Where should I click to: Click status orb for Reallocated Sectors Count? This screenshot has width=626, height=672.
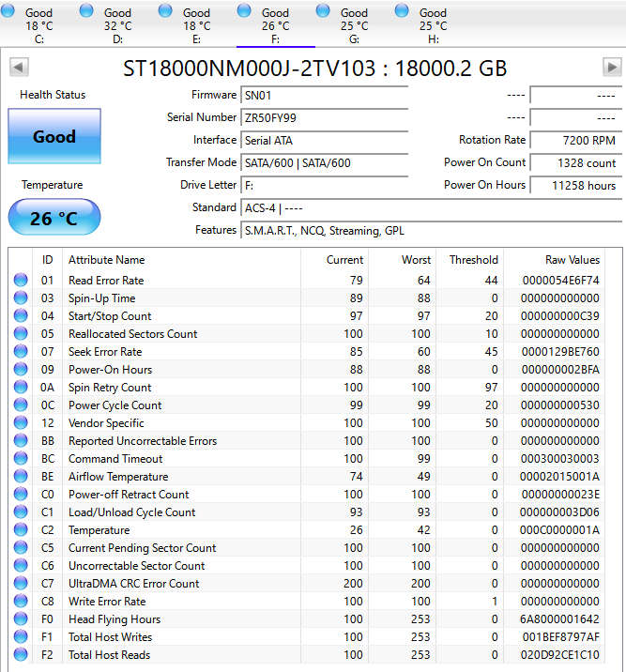coord(21,333)
